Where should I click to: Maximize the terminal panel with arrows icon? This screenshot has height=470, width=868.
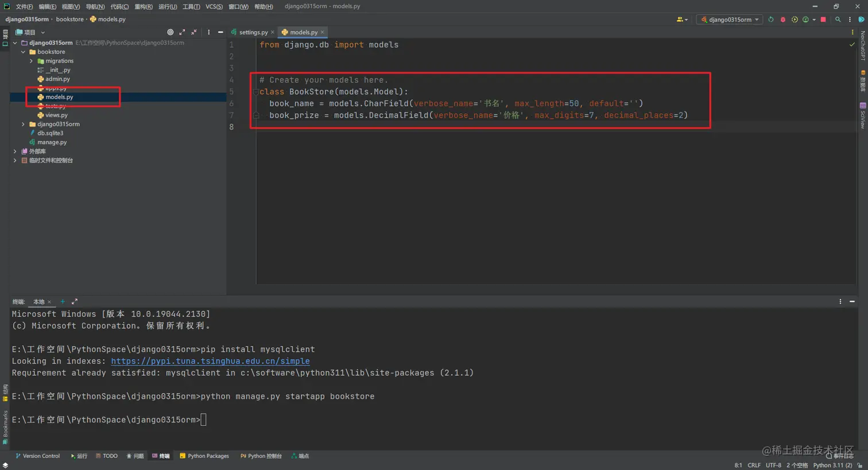click(x=75, y=301)
